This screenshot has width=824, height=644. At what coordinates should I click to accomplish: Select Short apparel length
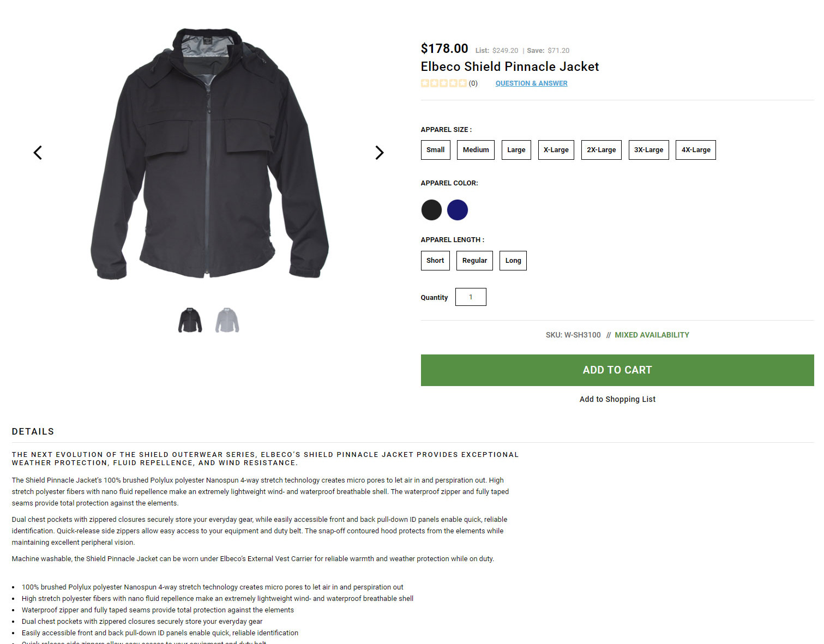coord(435,261)
